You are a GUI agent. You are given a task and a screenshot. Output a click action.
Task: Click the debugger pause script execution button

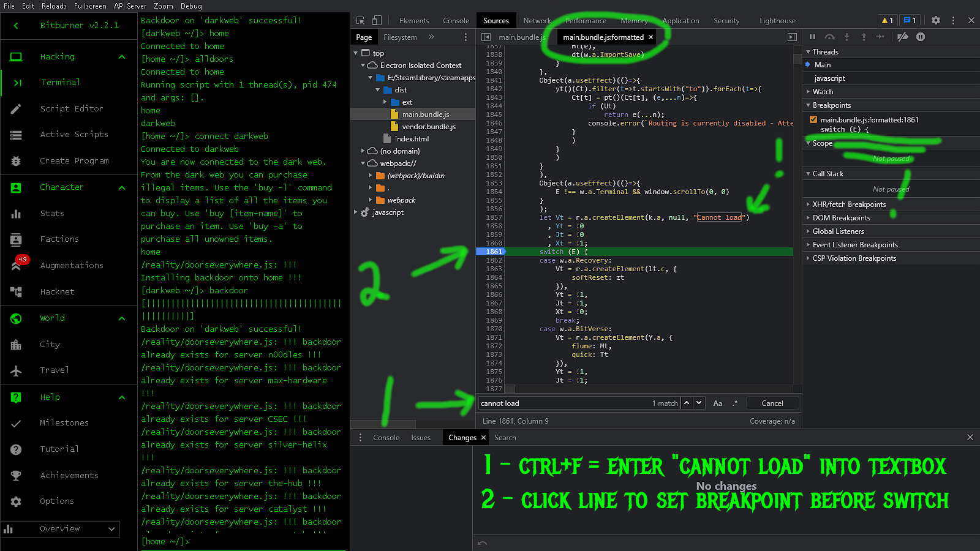point(812,37)
